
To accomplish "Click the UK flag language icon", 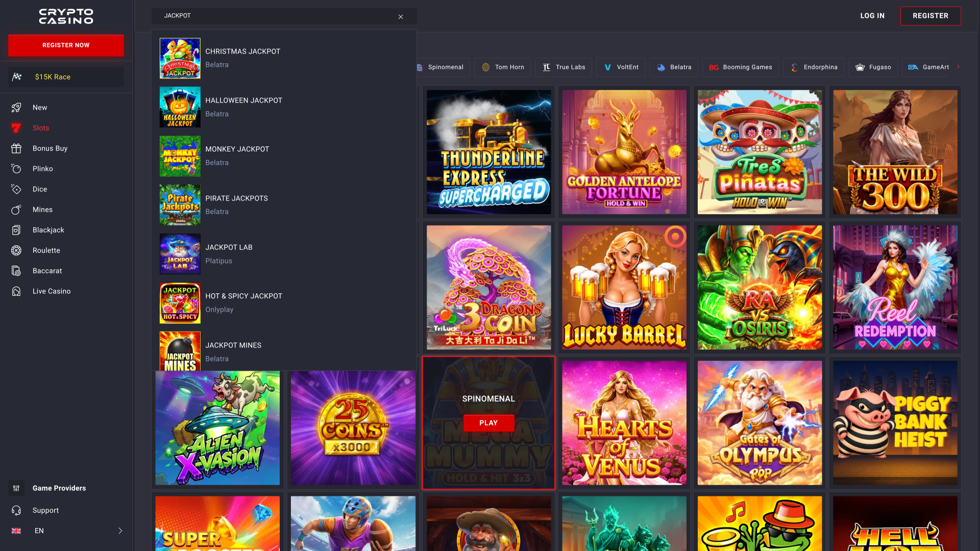I will pyautogui.click(x=16, y=531).
